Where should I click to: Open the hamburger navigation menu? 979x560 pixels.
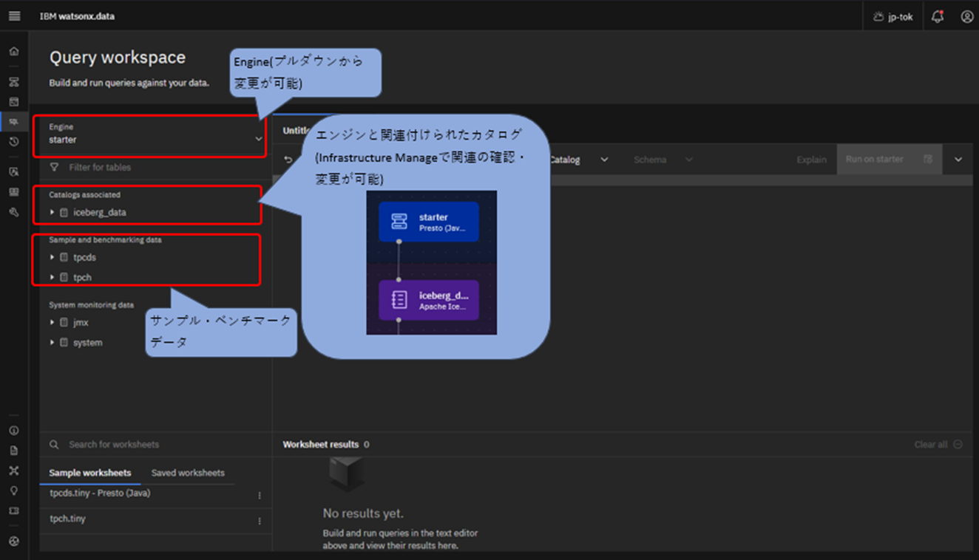pyautogui.click(x=14, y=16)
